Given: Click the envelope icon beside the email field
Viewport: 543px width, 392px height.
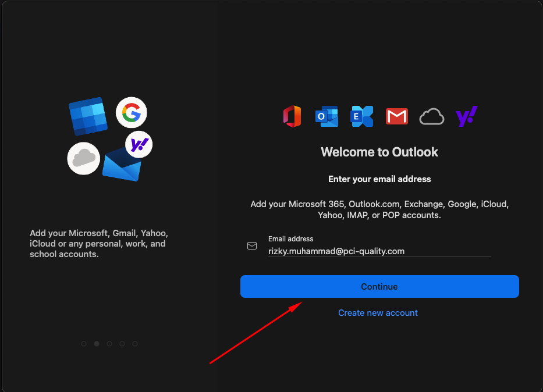Looking at the screenshot, I should (x=251, y=245).
